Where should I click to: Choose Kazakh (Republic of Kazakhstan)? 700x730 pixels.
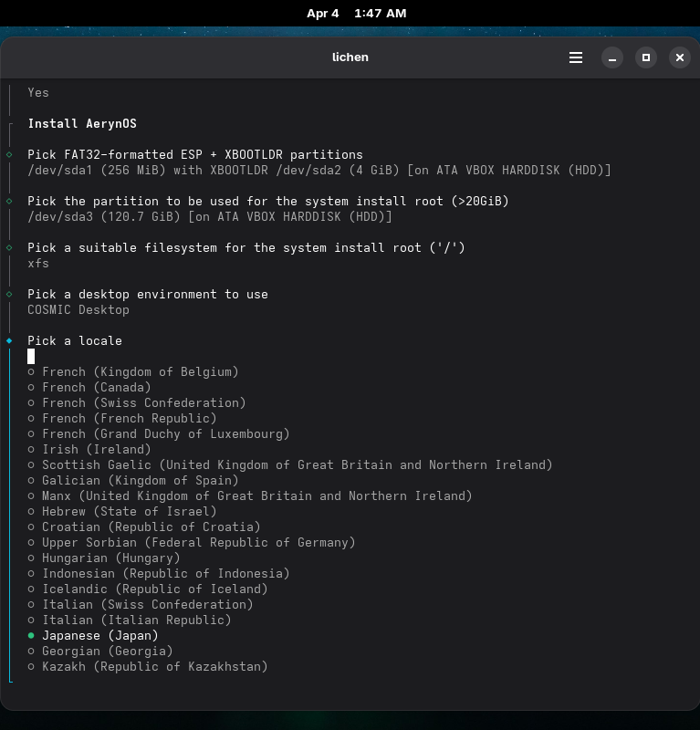(x=154, y=666)
